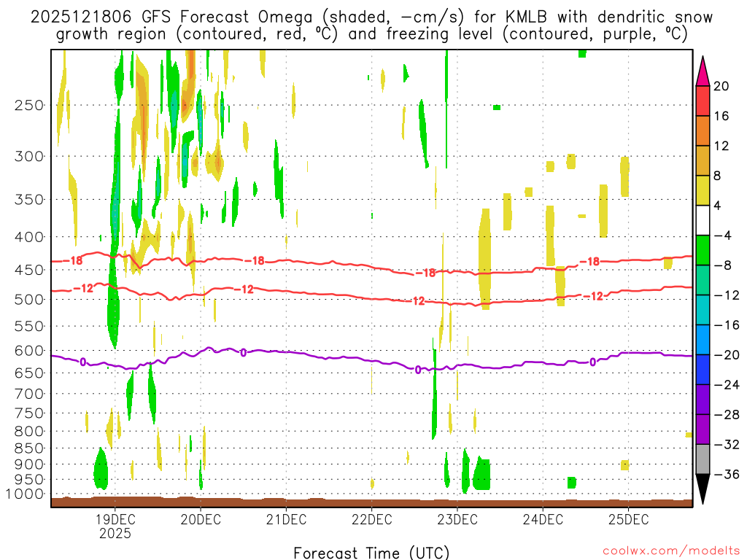Click the 1000 pressure level label
Viewport: 747px width, 560px height.
(28, 494)
